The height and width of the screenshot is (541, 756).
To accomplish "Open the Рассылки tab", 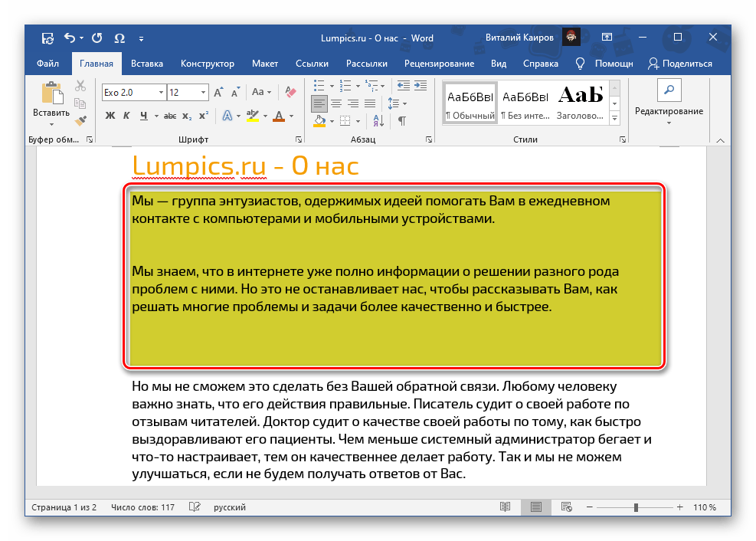I will [366, 64].
